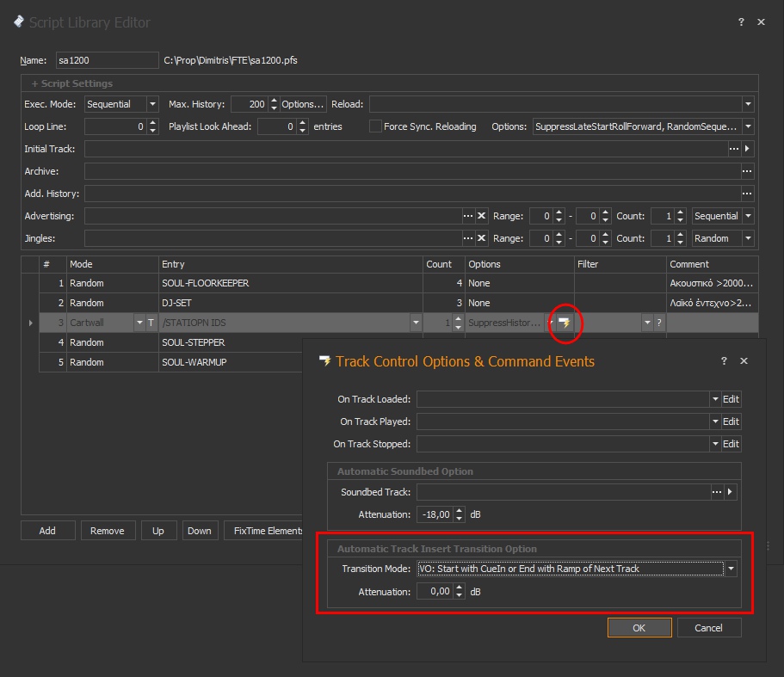Screen dimensions: 784x677
Task: Click the Up button
Action: (158, 531)
